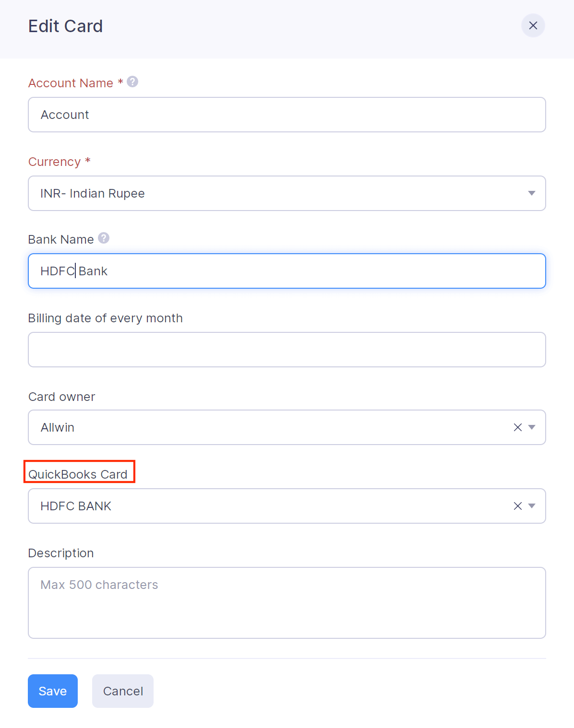Focus the Bank Name input field

(287, 271)
